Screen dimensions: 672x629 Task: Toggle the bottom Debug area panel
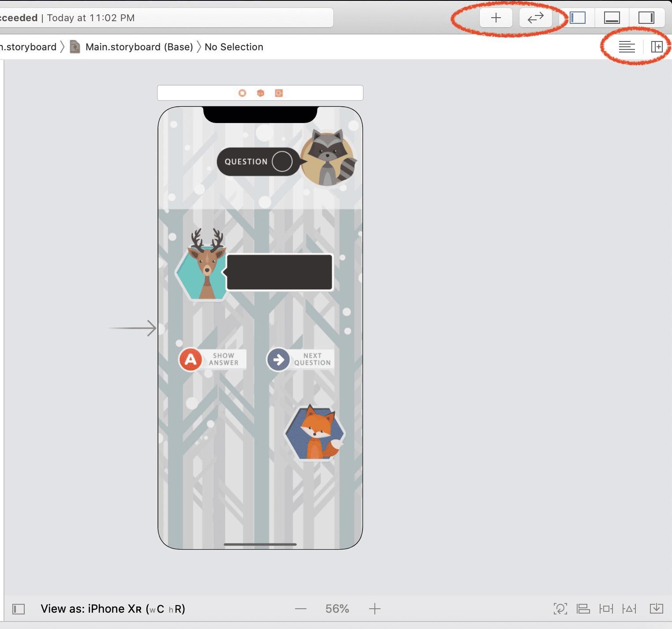(x=612, y=18)
